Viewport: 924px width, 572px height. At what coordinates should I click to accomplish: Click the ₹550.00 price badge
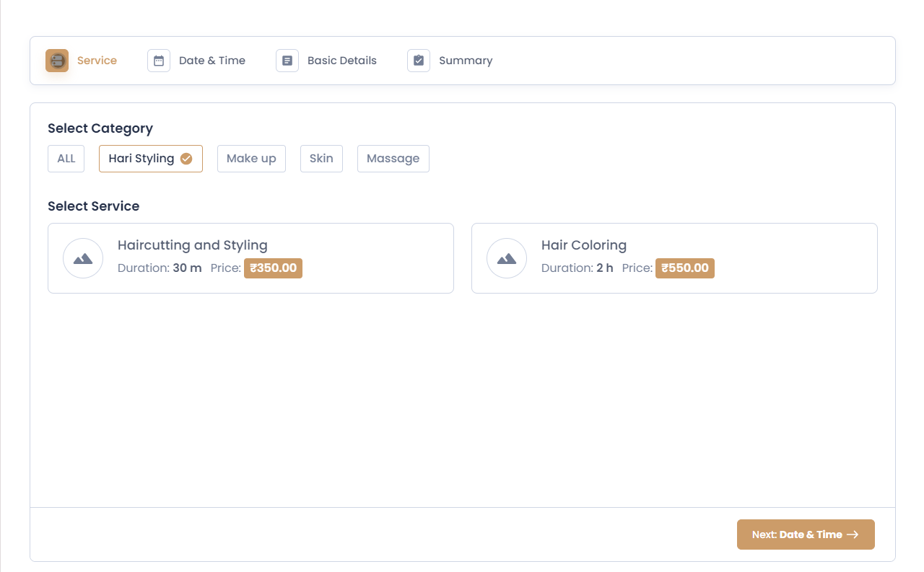pyautogui.click(x=684, y=268)
